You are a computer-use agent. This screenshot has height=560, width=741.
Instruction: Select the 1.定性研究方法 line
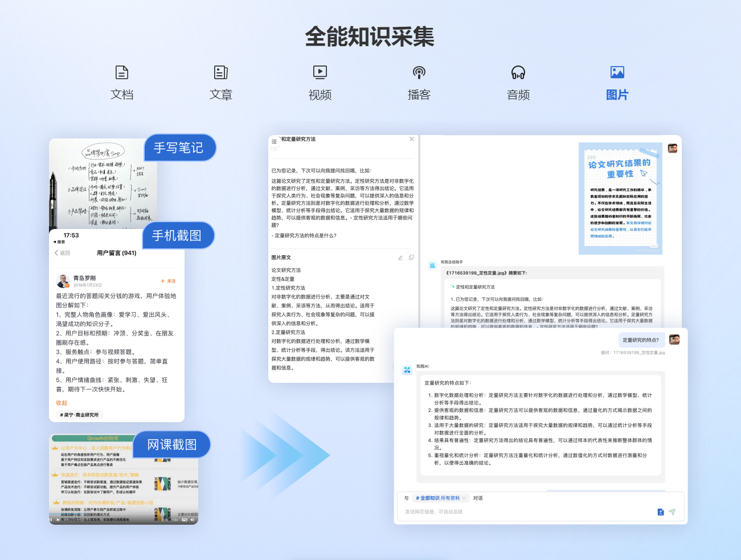coord(288,288)
